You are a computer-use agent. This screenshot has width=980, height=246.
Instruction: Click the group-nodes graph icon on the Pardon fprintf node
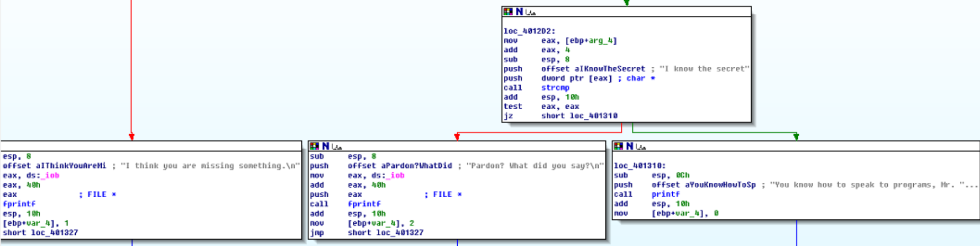click(336, 147)
